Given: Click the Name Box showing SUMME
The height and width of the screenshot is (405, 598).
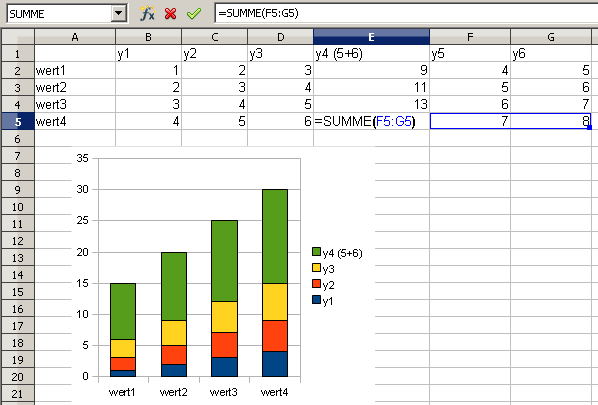Looking at the screenshot, I should coord(59,14).
